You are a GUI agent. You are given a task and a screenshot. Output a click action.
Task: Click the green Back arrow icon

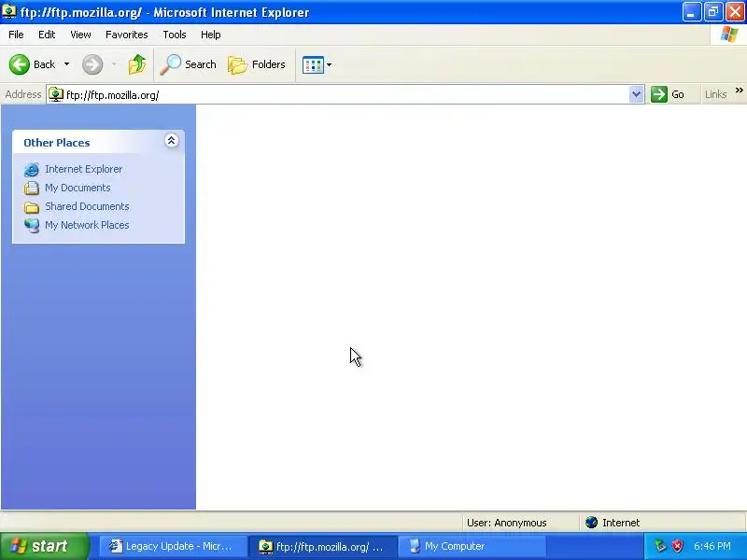pyautogui.click(x=20, y=64)
